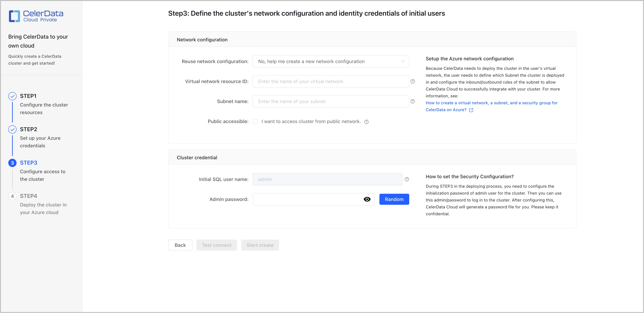644x313 pixels.
Task: Open the virtual network creation guide link
Action: [x=491, y=103]
